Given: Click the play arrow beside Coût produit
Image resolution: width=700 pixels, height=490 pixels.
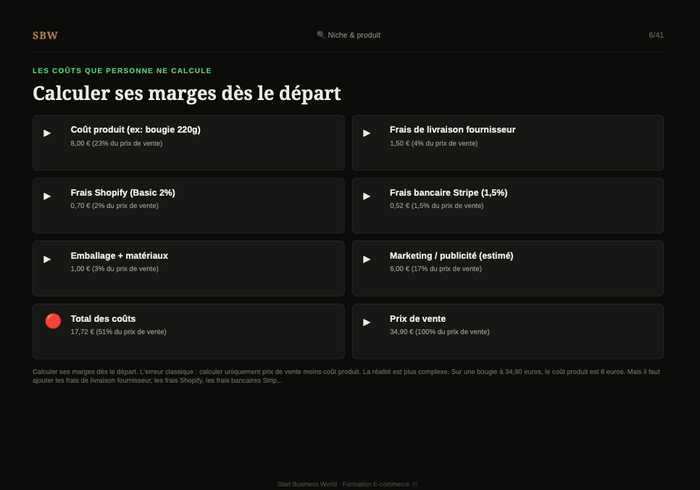Looking at the screenshot, I should 47,133.
